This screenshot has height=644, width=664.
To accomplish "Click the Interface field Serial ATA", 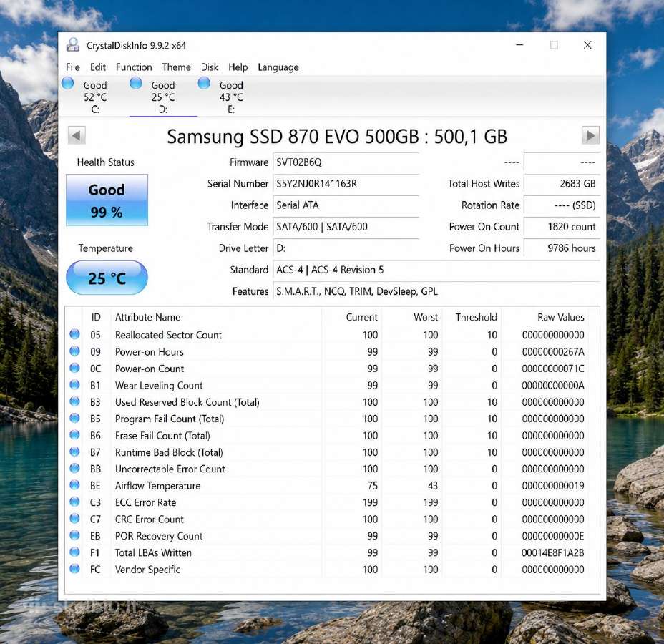I will click(346, 205).
